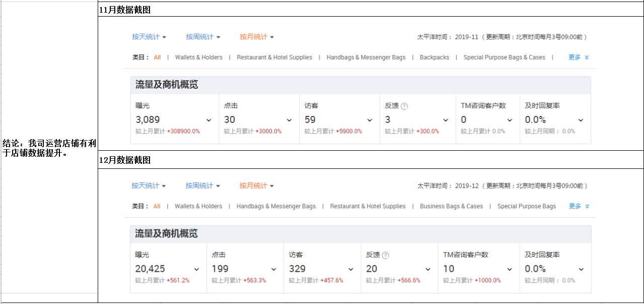Click the +308900.0% growth figure
Screen dimensions: 644x304
pyautogui.click(x=183, y=131)
